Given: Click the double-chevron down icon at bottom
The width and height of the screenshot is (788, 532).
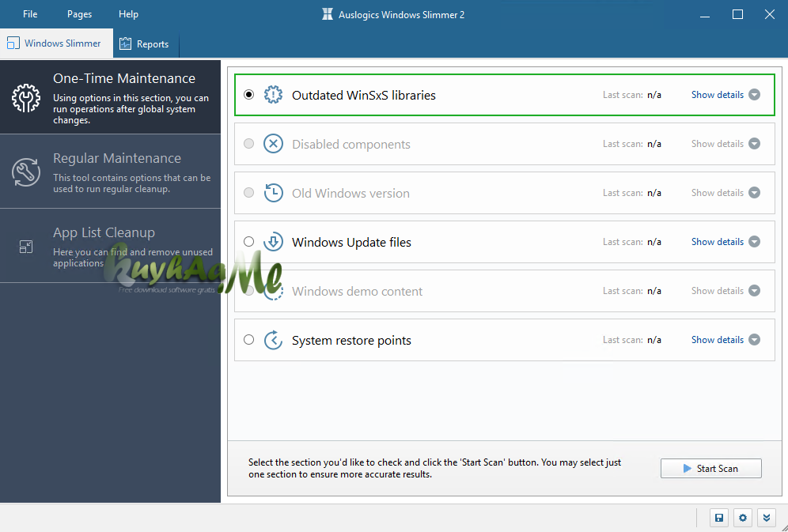Looking at the screenshot, I should coord(767,518).
